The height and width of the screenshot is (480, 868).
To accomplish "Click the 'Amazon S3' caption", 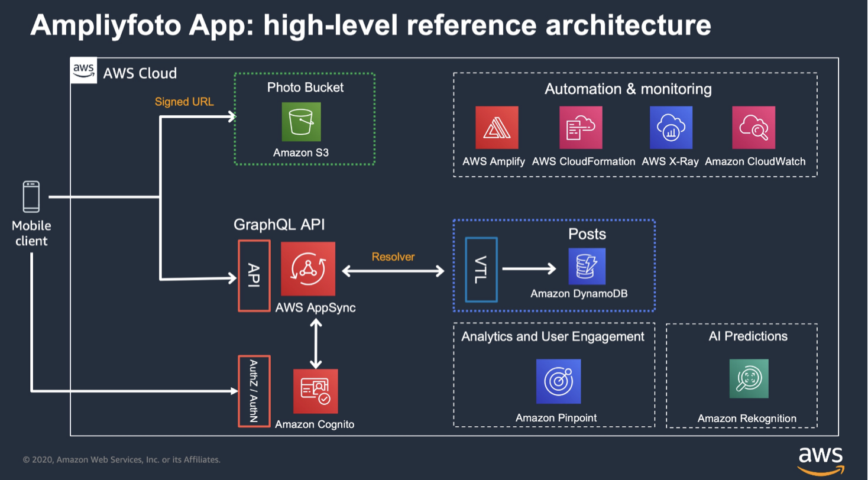I will point(301,153).
